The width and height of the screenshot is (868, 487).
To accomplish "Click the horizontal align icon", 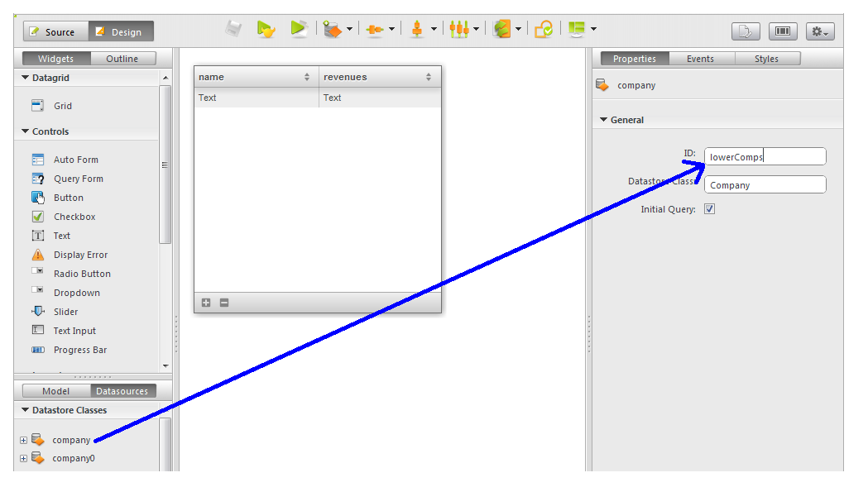I will (375, 29).
